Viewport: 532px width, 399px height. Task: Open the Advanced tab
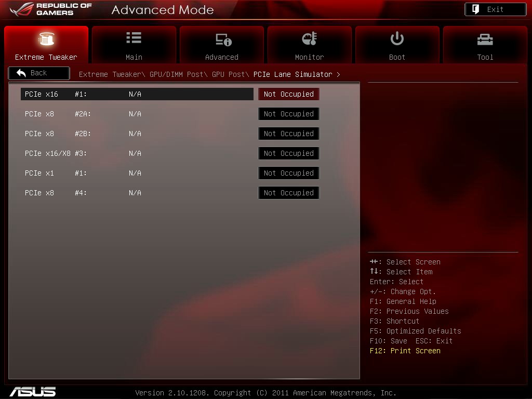(222, 45)
